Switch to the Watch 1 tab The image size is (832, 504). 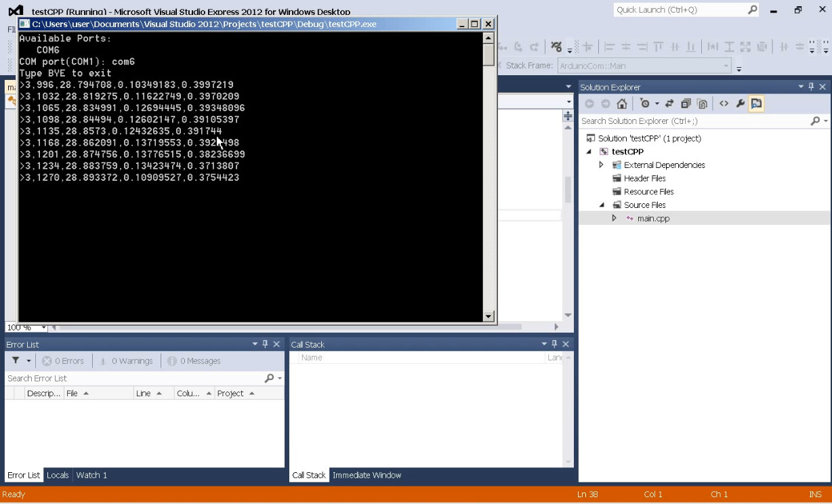pos(91,476)
